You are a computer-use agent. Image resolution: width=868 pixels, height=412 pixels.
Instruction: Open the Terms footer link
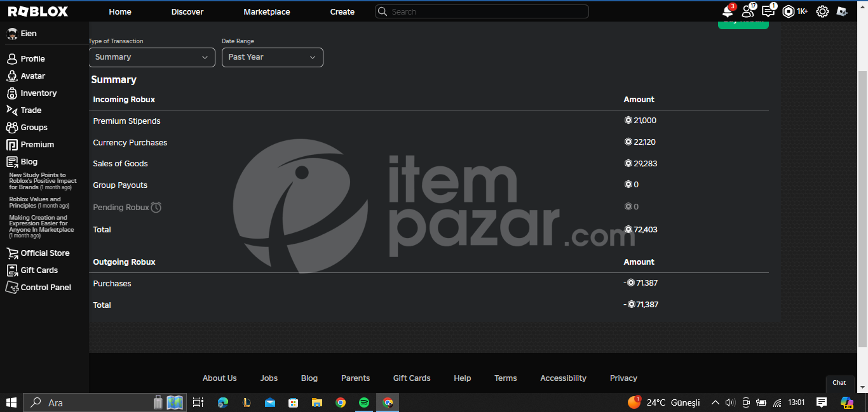[x=506, y=378]
